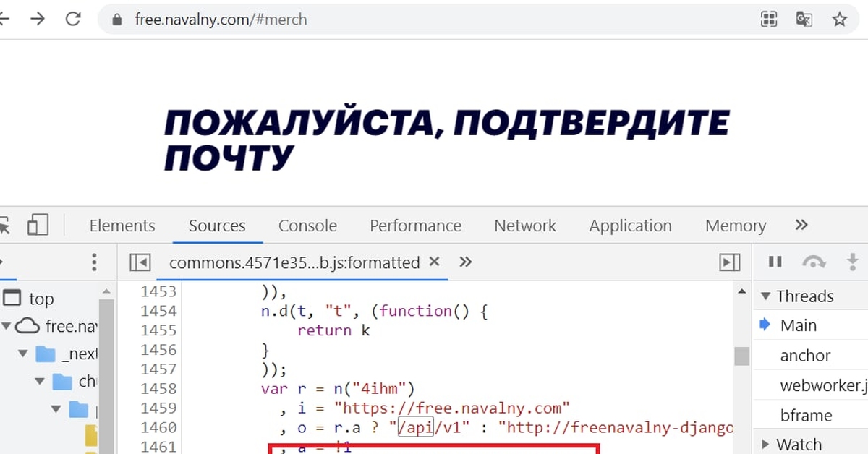Screen dimensions: 868x454
Task: Open the Network tab
Action: [524, 226]
